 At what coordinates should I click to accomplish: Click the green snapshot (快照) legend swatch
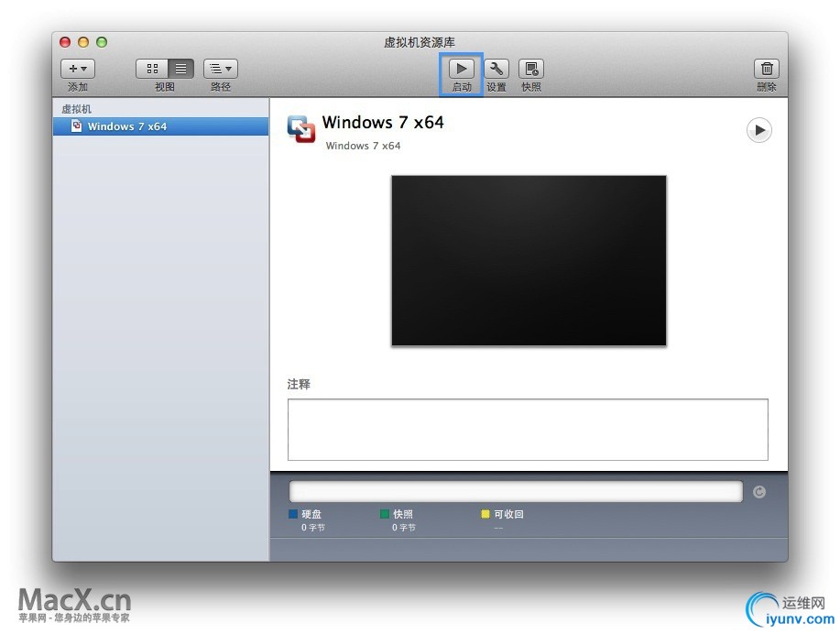pos(384,514)
